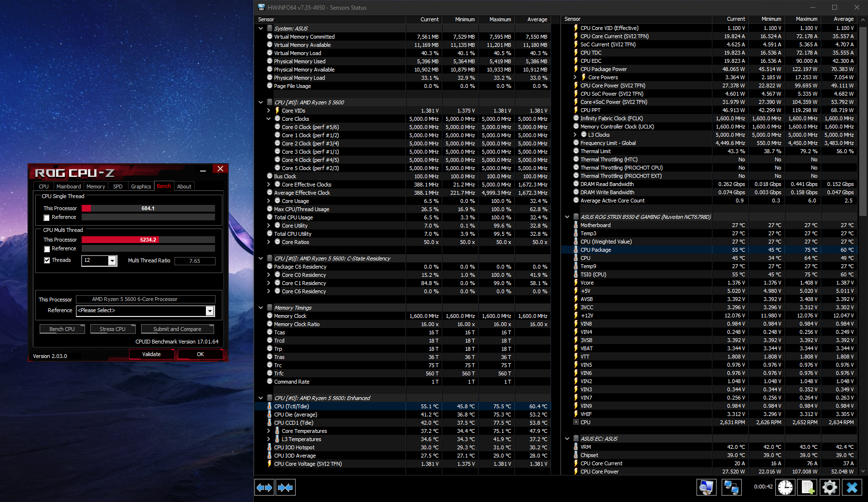Click the Average column header in left pane
The width and height of the screenshot is (868, 502).
(x=533, y=20)
